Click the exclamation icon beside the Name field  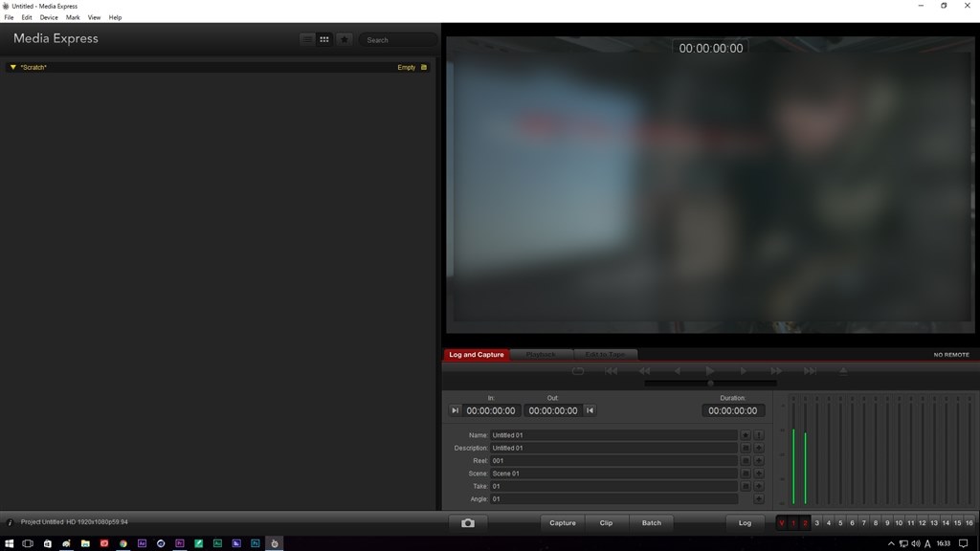click(x=759, y=435)
